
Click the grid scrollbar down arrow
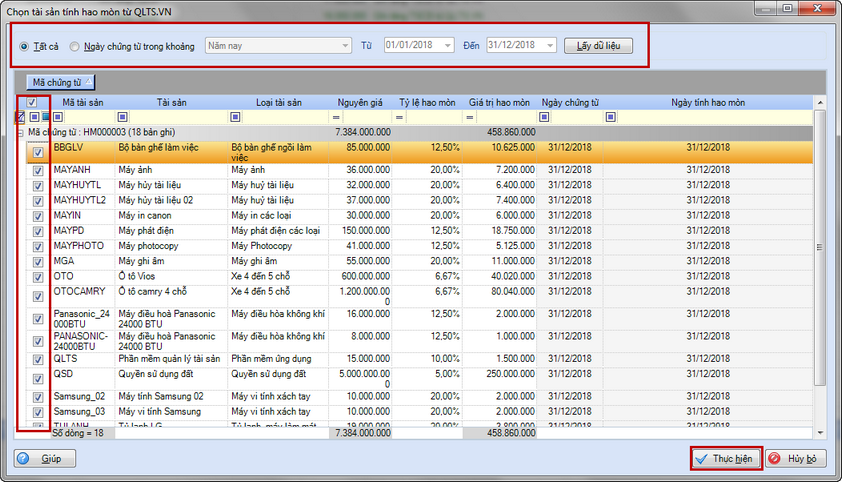pyautogui.click(x=819, y=433)
